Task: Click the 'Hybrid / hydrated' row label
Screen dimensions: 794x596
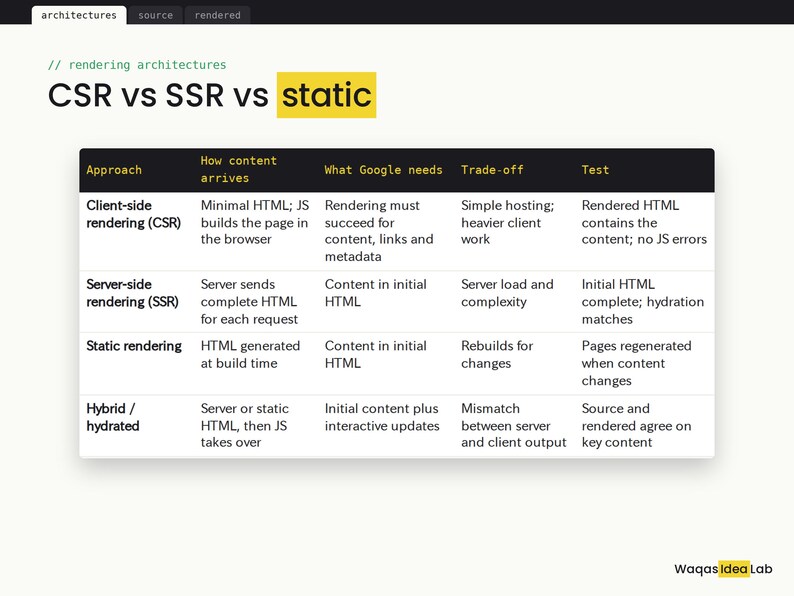Action: [112, 417]
